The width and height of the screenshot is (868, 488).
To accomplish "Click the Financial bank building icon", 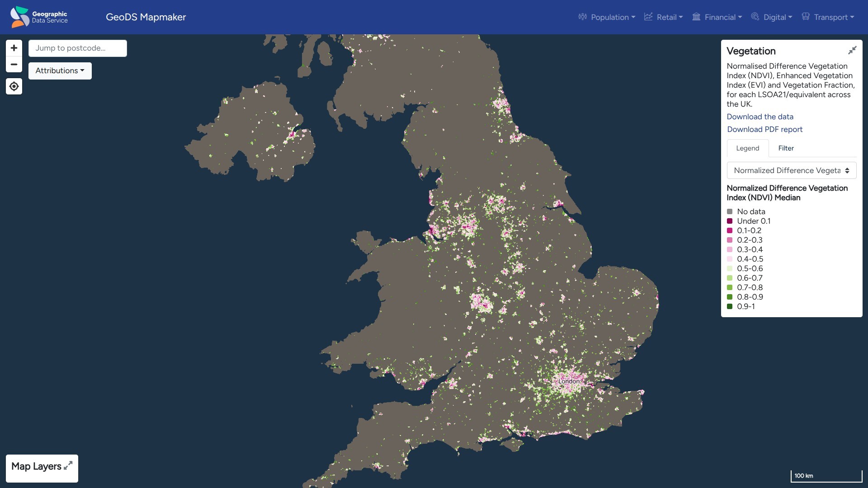I will point(696,17).
